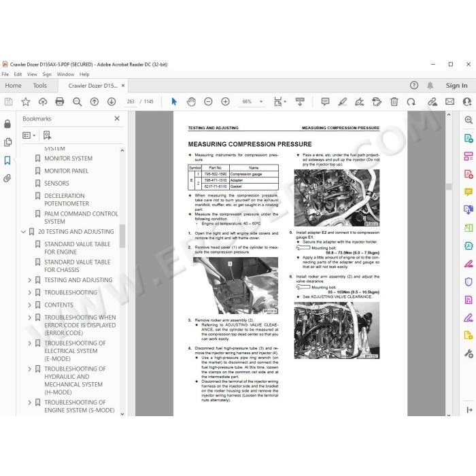Viewport: 476px width, 476px height.
Task: Click the page number input field
Action: coord(131,101)
